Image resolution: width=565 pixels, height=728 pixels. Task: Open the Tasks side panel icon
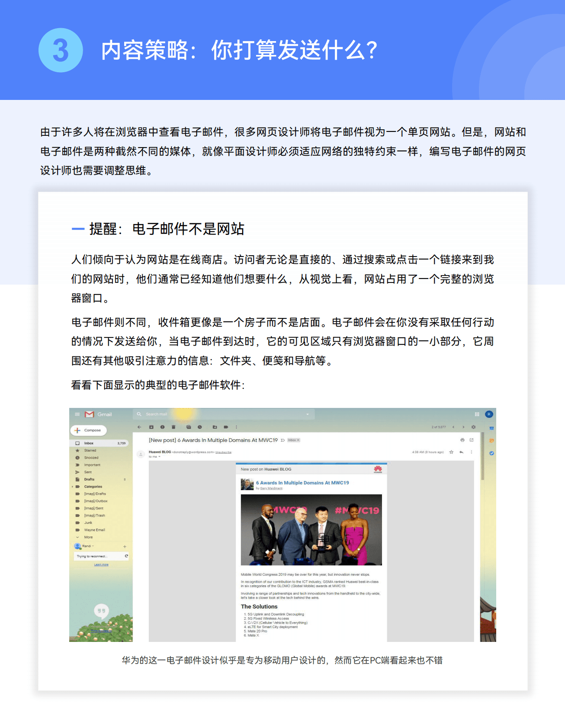coord(491,453)
